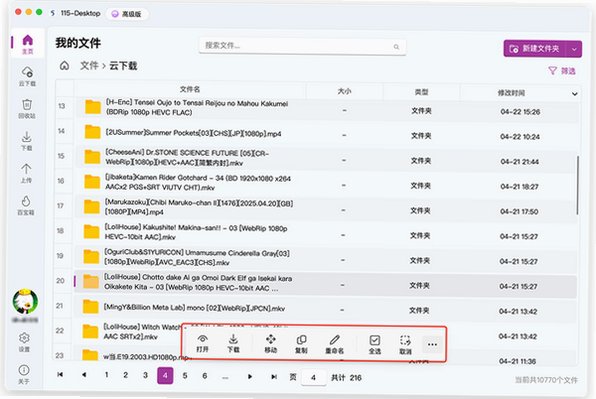Open the 上传 uploads section
596x399 pixels.
click(x=26, y=173)
